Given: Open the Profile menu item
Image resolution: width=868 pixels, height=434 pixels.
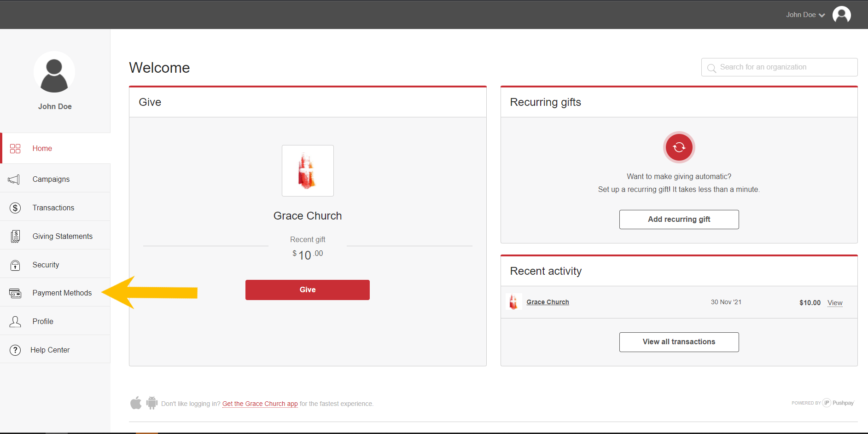Looking at the screenshot, I should (55, 321).
